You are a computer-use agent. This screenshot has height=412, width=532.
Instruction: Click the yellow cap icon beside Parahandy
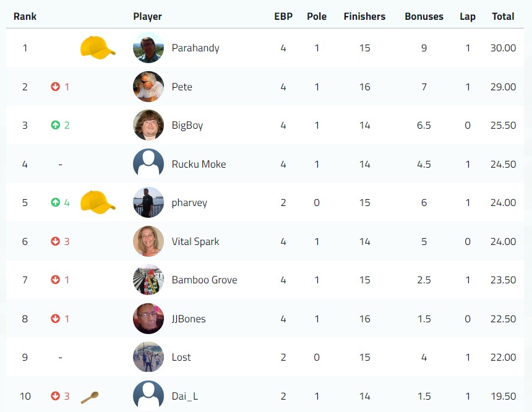98,48
